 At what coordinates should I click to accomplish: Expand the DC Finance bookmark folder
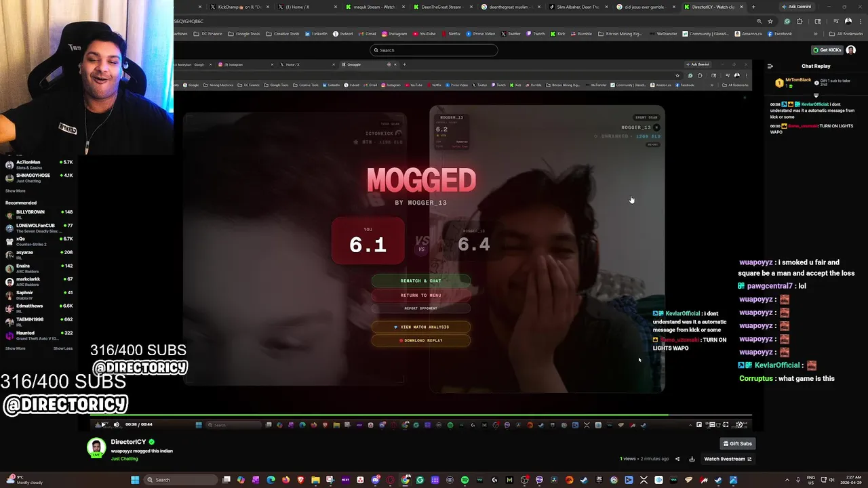coord(208,34)
